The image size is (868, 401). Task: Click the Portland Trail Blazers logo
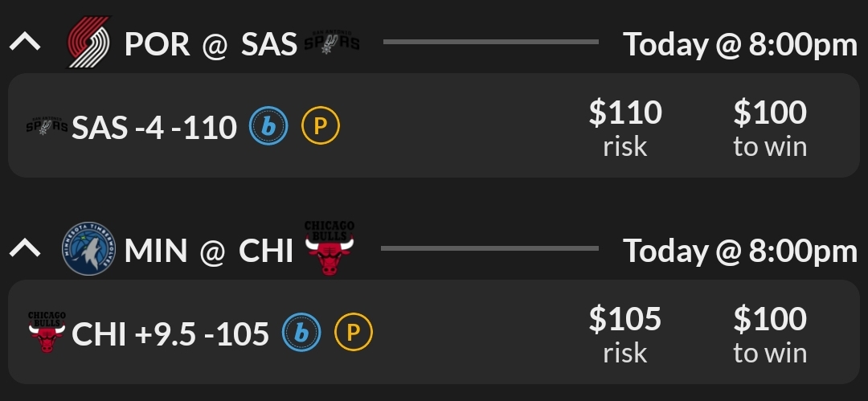point(88,43)
